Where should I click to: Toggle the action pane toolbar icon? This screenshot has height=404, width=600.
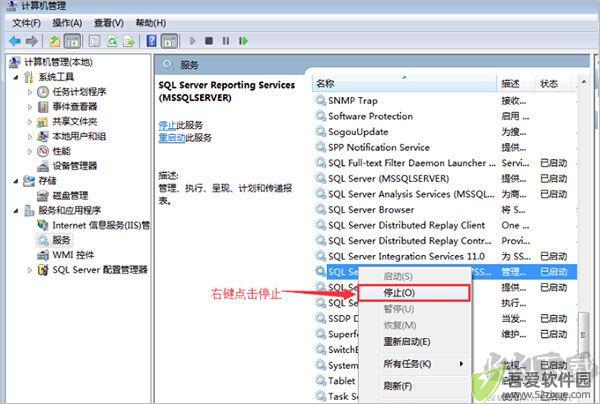pos(169,41)
